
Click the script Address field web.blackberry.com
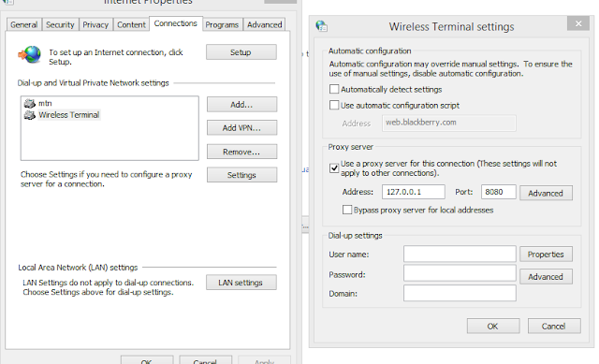pos(449,123)
